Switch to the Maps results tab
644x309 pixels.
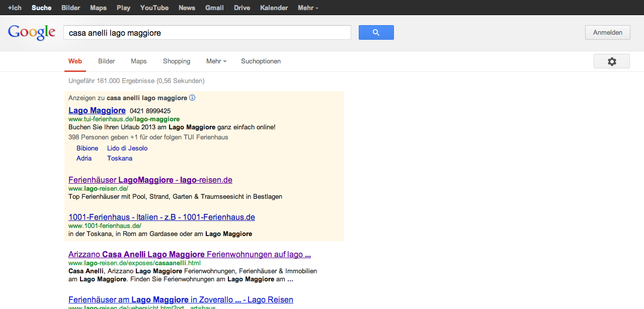138,61
